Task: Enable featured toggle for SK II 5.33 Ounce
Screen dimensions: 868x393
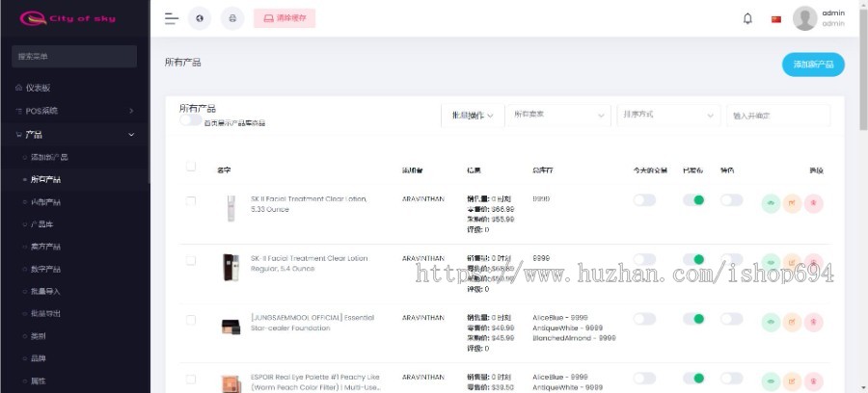Action: [732, 200]
